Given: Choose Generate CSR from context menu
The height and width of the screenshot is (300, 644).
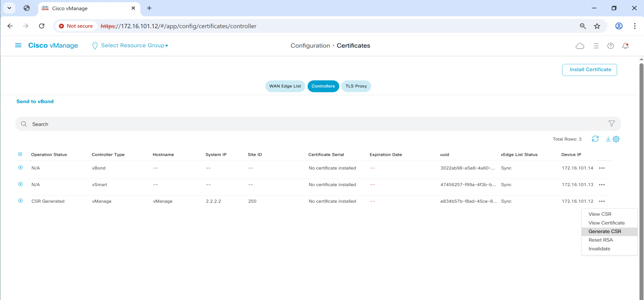Looking at the screenshot, I should point(605,231).
